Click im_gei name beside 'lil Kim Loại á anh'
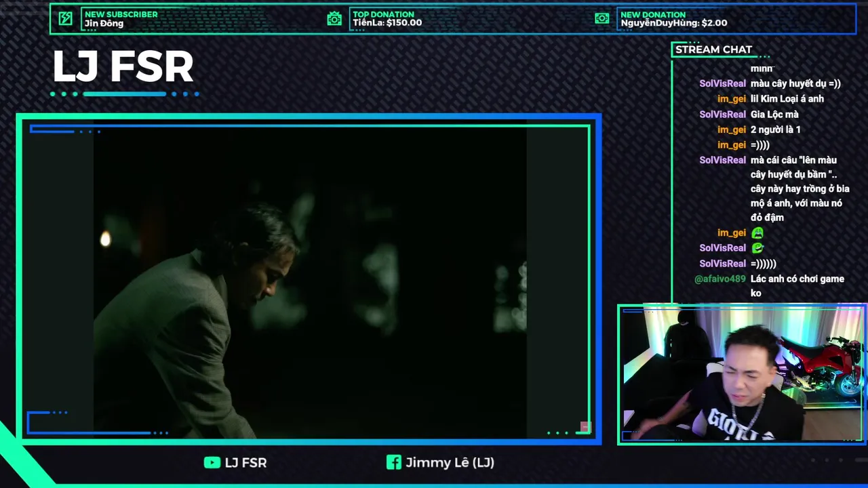 732,99
